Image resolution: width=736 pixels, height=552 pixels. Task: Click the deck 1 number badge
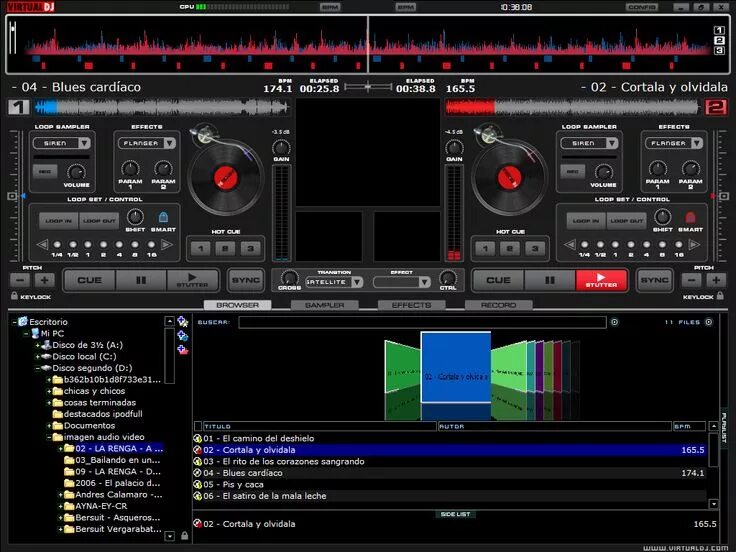[x=18, y=107]
